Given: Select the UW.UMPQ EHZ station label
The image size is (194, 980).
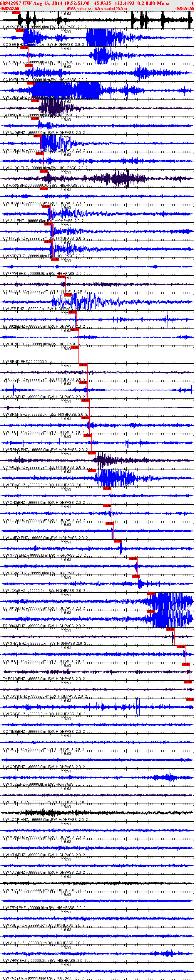Looking at the screenshot, I should coord(45,538).
